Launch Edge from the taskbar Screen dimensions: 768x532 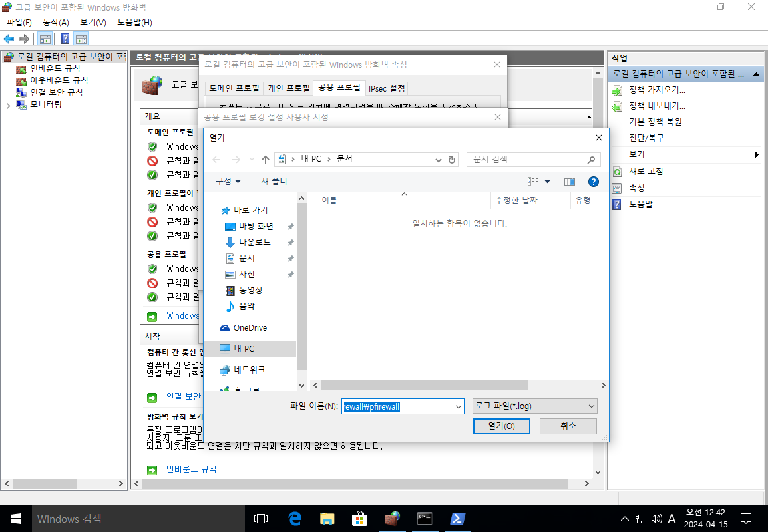294,519
